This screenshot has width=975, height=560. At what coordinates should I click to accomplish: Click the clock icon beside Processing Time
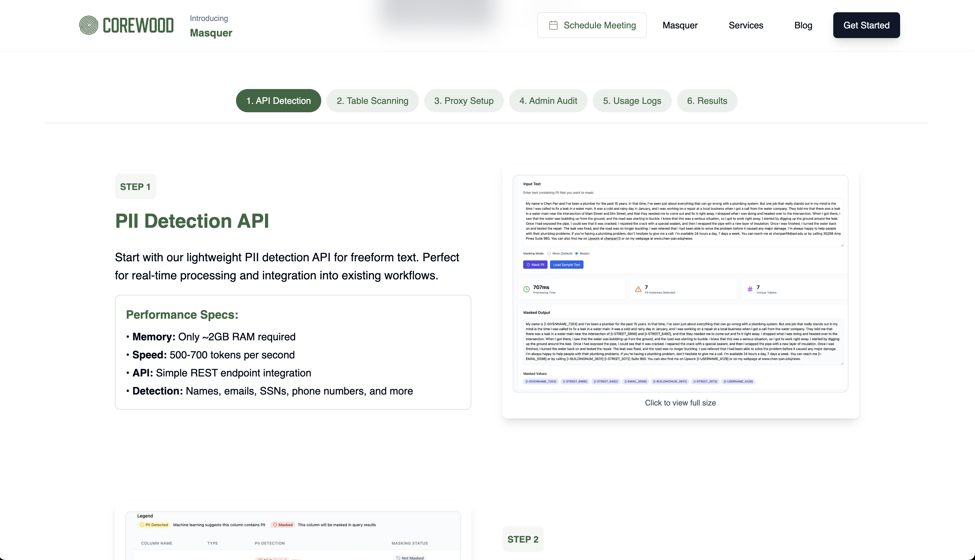(x=526, y=289)
